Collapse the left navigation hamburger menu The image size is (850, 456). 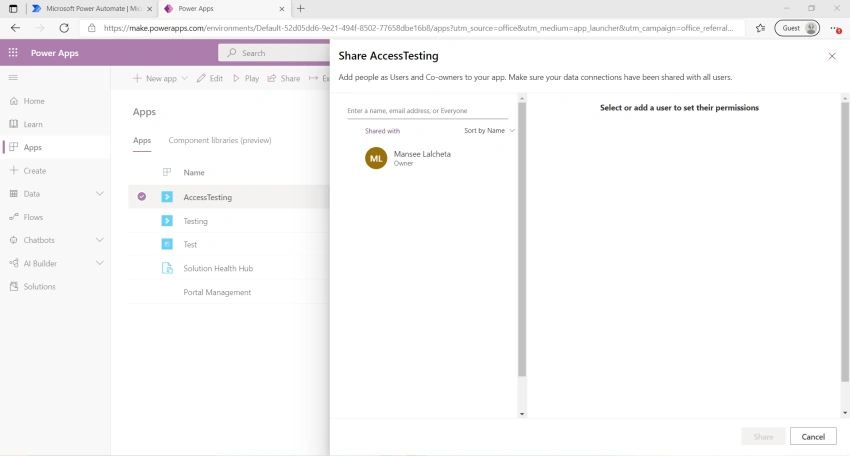pos(14,78)
